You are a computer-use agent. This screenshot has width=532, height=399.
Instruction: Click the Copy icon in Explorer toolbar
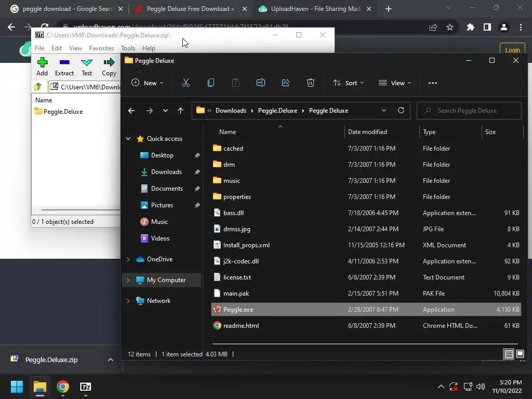point(211,83)
